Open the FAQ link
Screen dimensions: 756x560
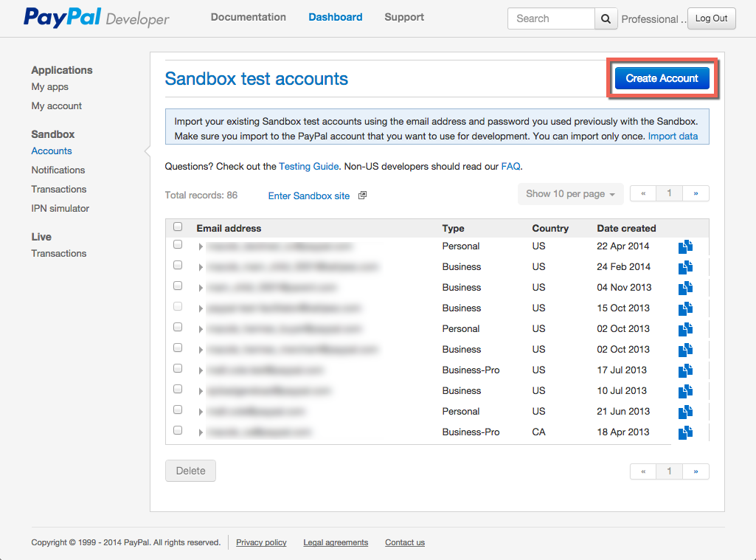tap(510, 167)
